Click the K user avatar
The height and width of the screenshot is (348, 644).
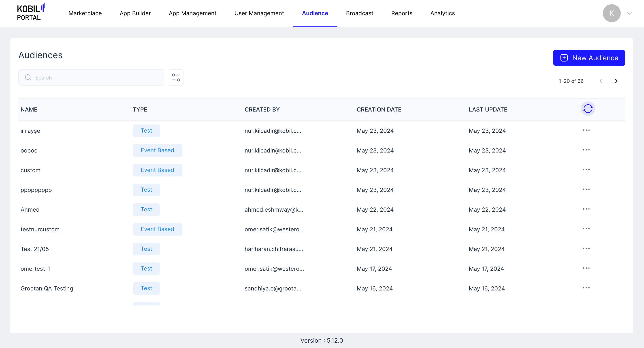click(x=612, y=13)
